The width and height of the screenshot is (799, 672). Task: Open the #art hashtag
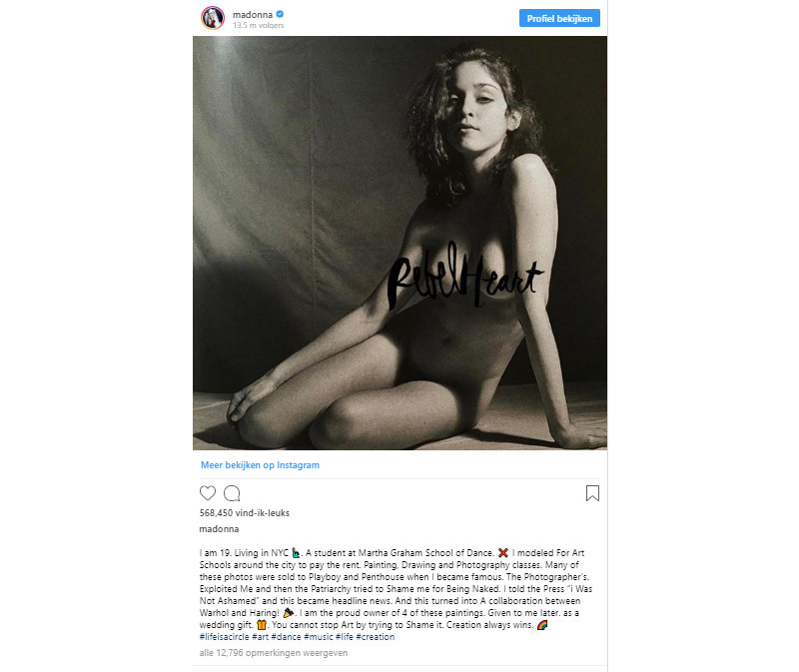pyautogui.click(x=260, y=637)
